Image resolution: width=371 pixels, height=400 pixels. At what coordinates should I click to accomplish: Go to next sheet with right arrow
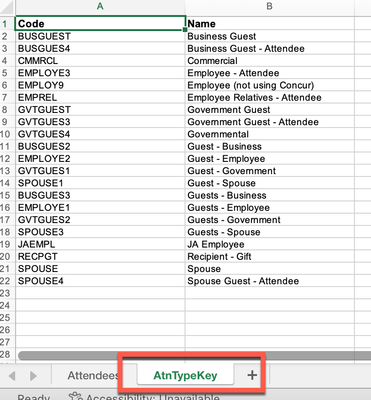coord(33,376)
